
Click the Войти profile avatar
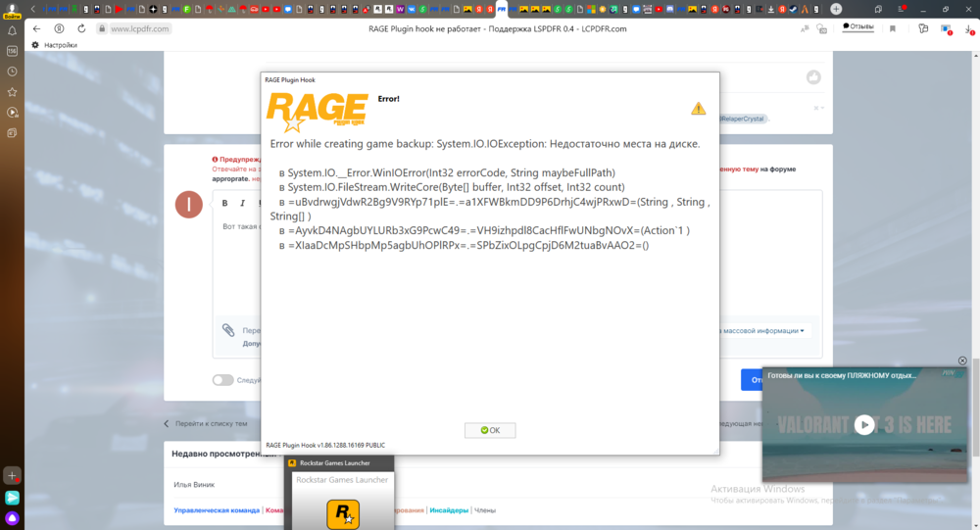click(x=12, y=10)
